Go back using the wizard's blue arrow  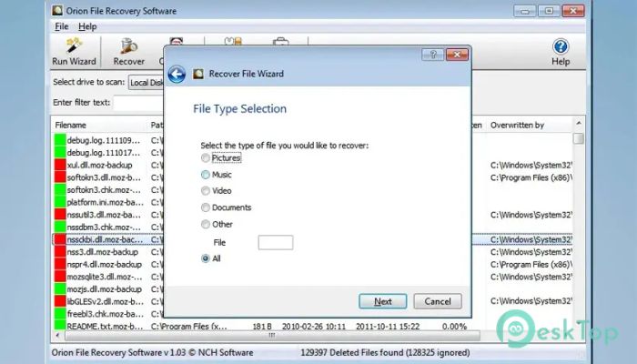click(177, 74)
